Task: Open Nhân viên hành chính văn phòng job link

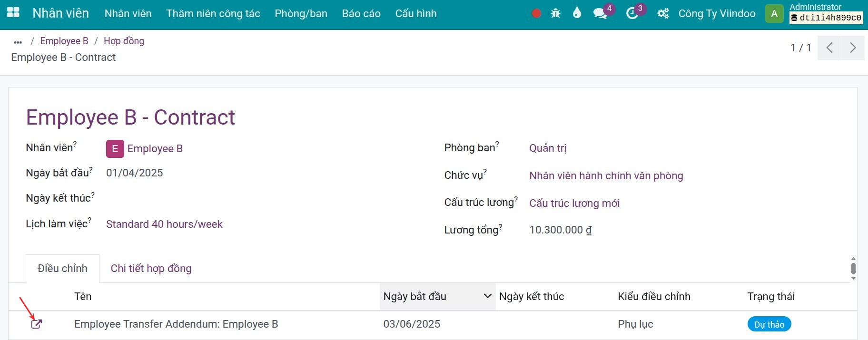Action: click(606, 175)
